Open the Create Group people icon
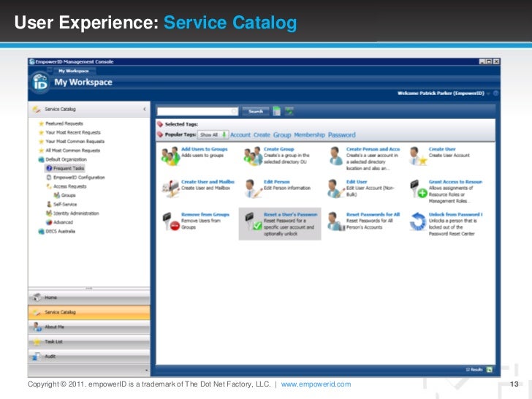 click(x=253, y=156)
